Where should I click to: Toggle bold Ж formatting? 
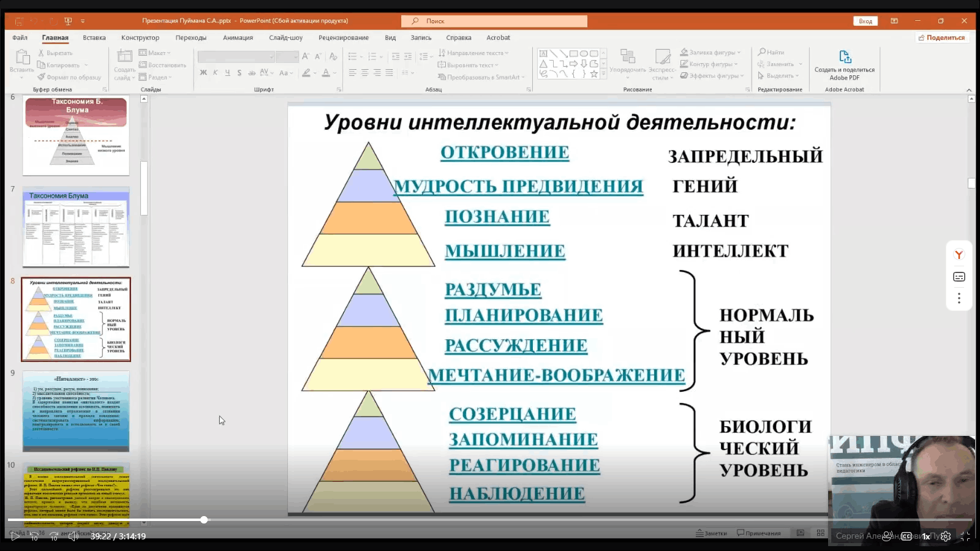tap(203, 73)
